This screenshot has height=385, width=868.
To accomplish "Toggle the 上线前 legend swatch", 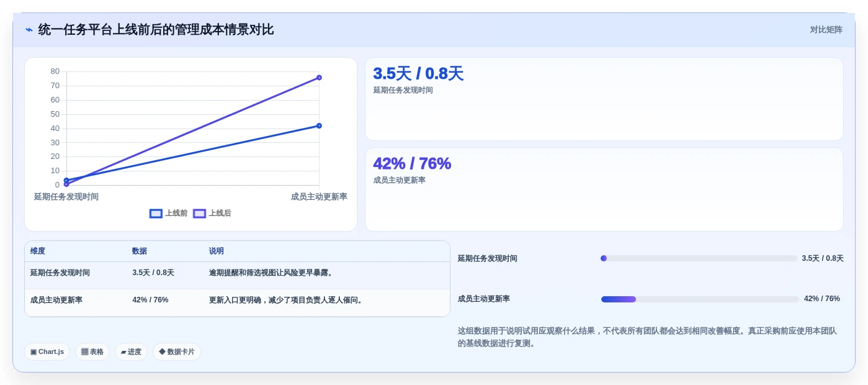I will [x=156, y=214].
